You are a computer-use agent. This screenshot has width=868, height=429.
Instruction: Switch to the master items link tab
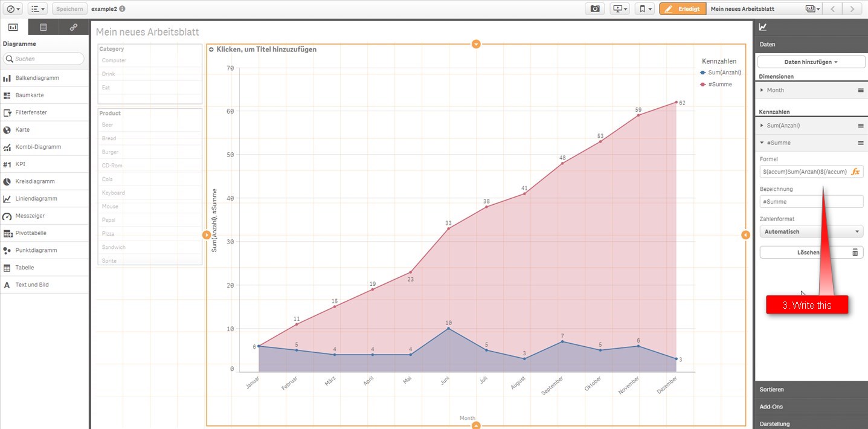tap(74, 27)
